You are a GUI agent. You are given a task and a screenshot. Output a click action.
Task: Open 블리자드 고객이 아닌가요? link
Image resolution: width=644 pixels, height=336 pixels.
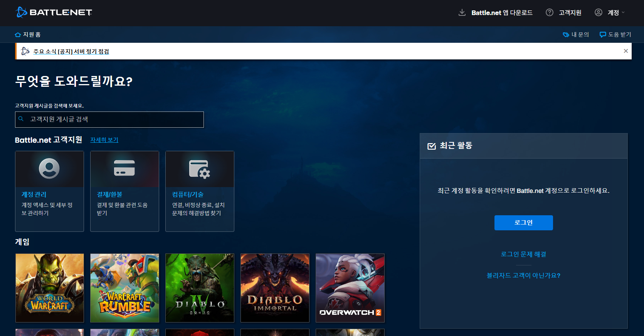pyautogui.click(x=523, y=275)
